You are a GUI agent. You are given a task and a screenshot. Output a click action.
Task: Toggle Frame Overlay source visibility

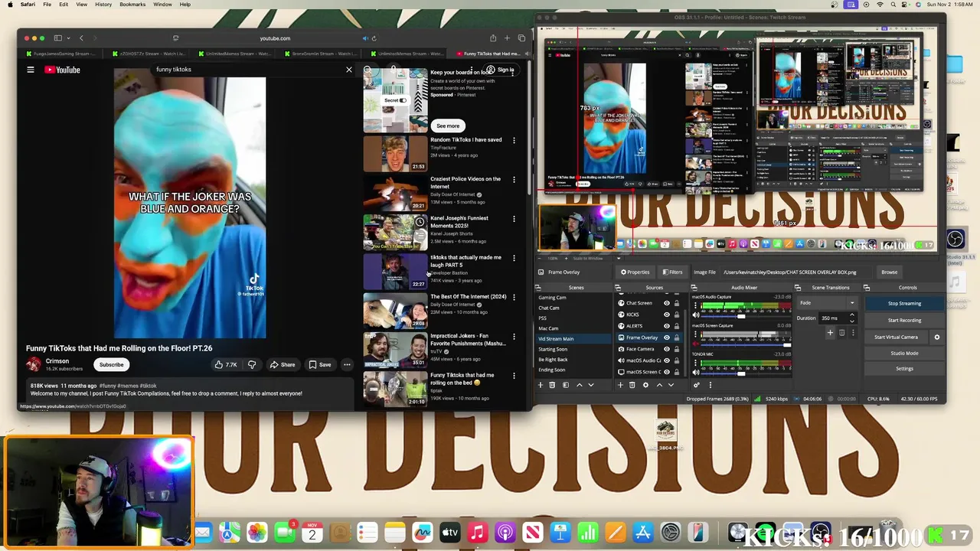(x=667, y=337)
